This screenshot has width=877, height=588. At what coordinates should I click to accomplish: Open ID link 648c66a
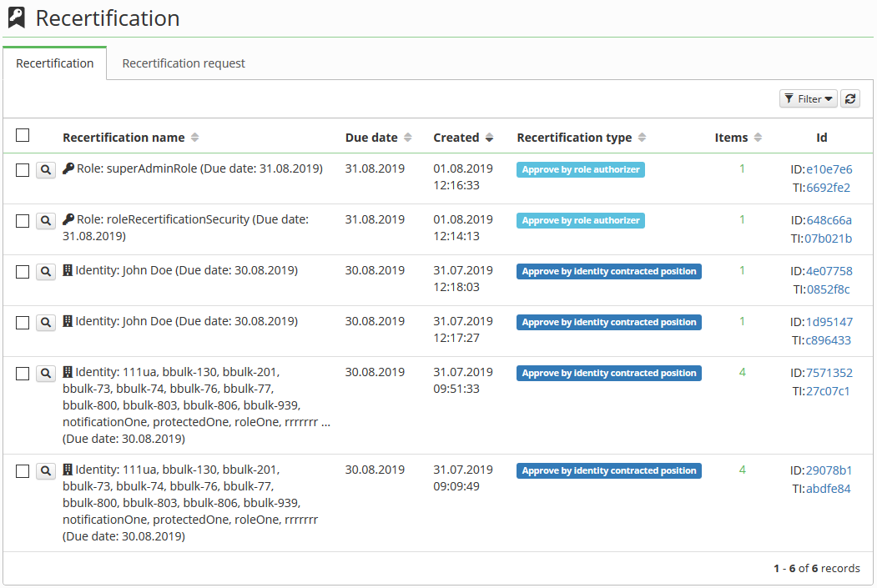829,220
